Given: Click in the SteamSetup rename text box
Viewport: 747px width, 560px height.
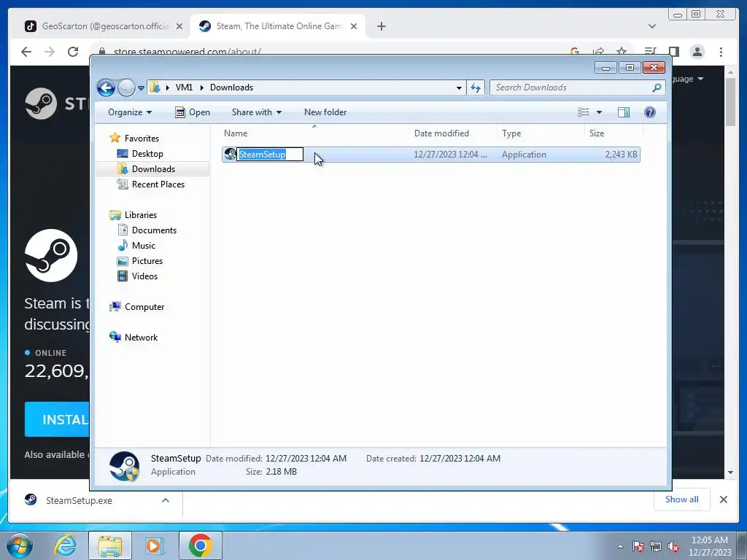Looking at the screenshot, I should [x=270, y=155].
